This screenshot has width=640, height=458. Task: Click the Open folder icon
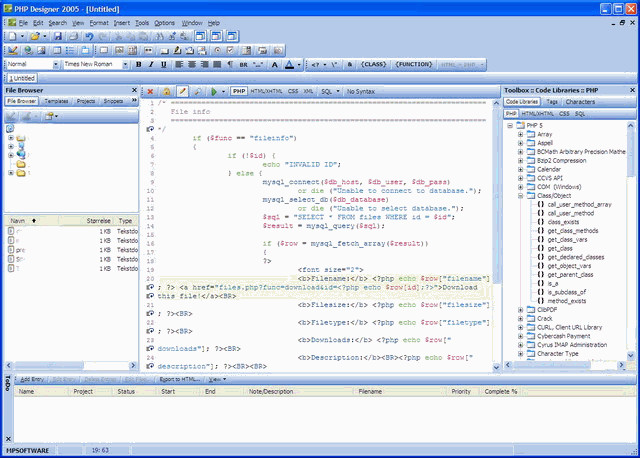35,36
